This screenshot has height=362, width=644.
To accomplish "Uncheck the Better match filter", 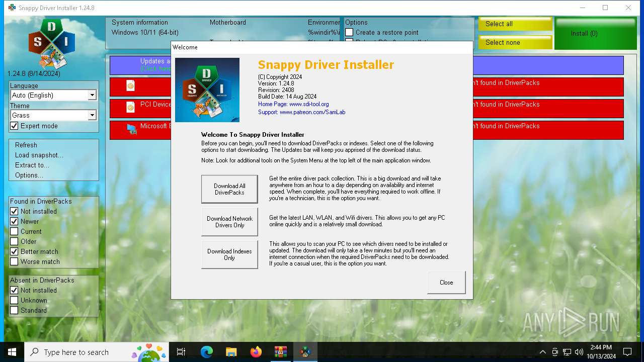I will coord(14,251).
